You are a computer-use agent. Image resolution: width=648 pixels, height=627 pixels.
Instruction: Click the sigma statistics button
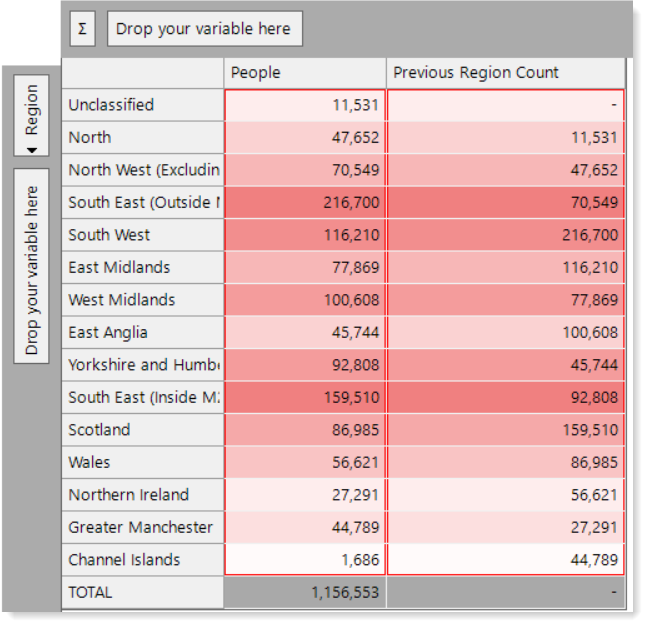click(x=83, y=29)
